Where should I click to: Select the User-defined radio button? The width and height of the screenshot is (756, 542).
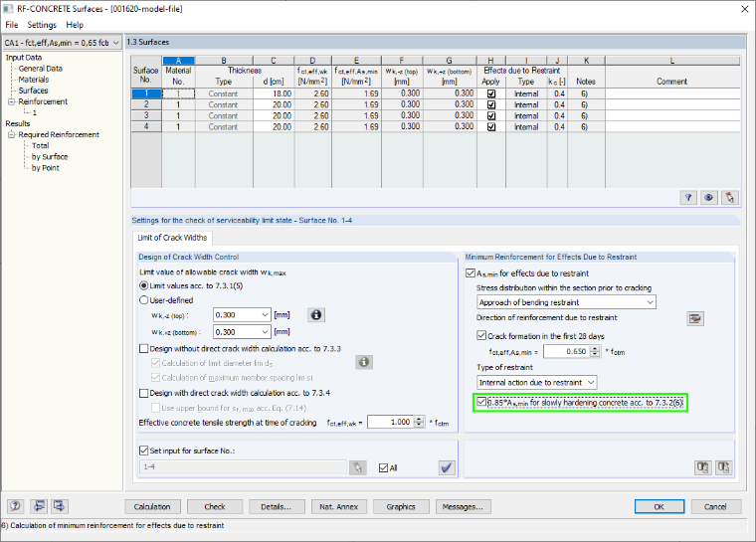click(143, 300)
